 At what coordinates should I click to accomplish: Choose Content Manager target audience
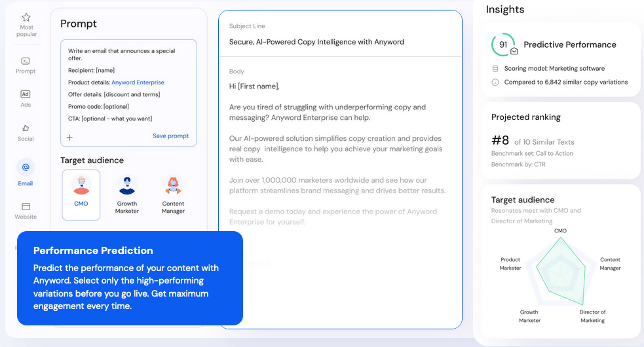pos(173,195)
